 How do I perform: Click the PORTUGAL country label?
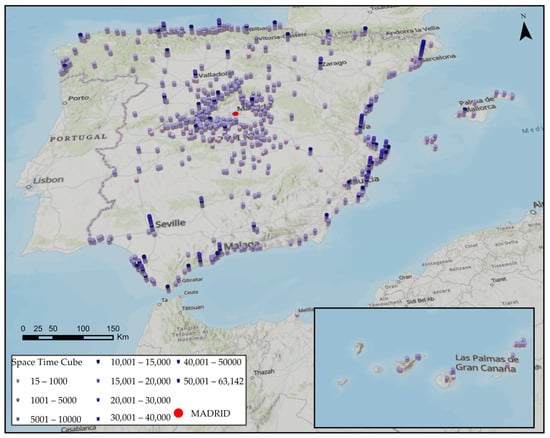coord(78,138)
